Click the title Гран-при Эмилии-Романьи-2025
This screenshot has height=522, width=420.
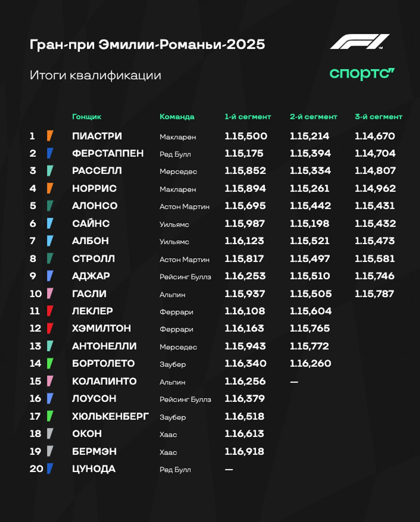point(147,45)
